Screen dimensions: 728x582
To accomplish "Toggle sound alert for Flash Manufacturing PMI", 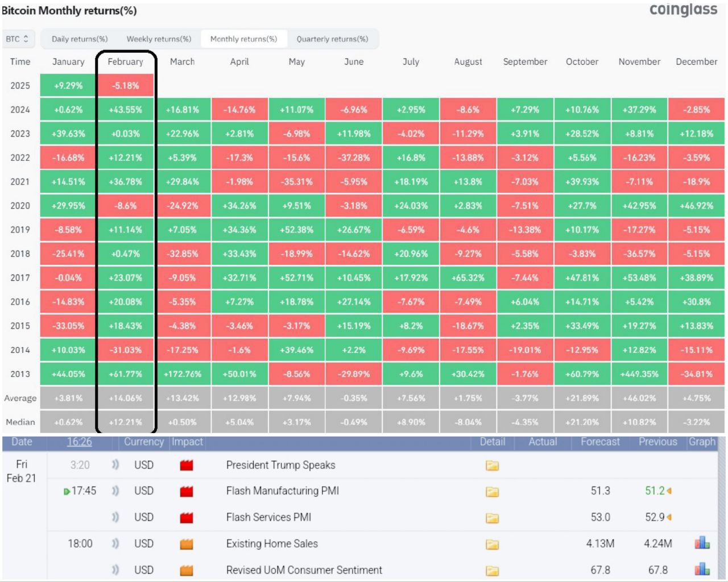I will [x=115, y=491].
